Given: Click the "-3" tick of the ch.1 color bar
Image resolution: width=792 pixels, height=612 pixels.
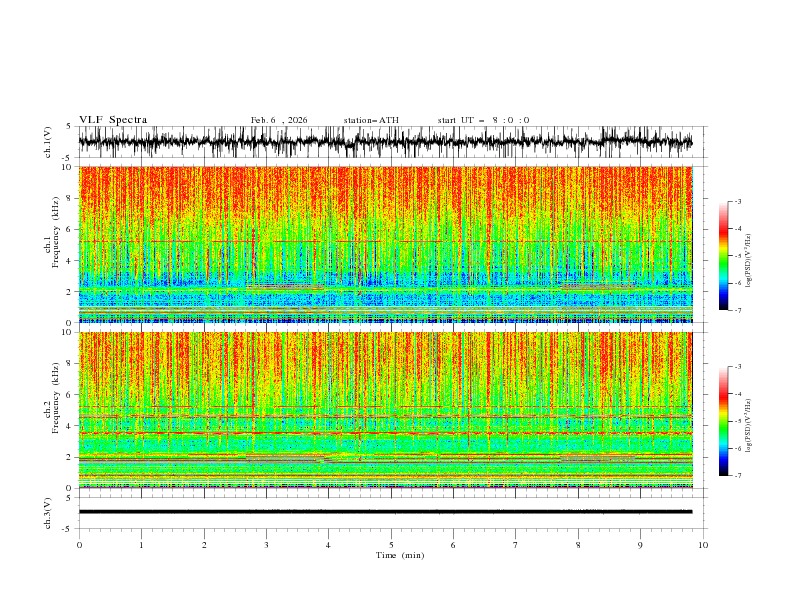Looking at the screenshot, I should pos(737,201).
